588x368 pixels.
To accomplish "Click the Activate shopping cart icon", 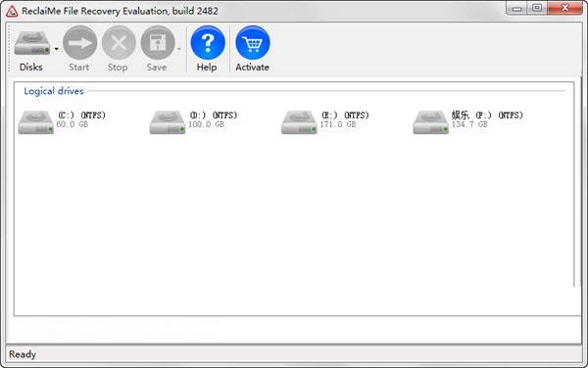I will (253, 43).
